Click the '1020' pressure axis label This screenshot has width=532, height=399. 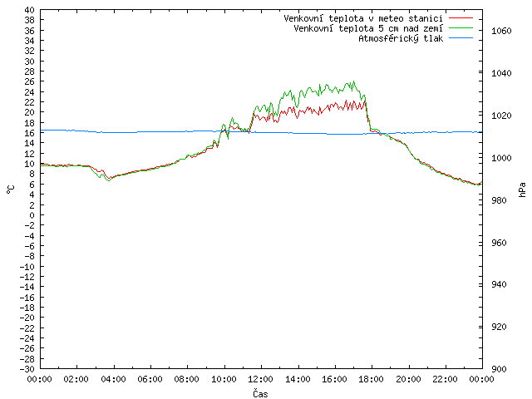coord(501,116)
